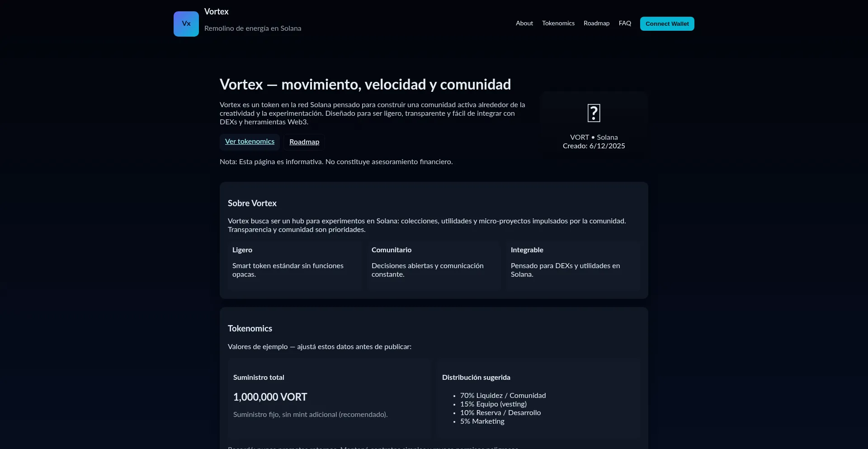Click 'Decisiones abiertas y comunicación constante' text
This screenshot has width=868, height=449.
tap(428, 270)
